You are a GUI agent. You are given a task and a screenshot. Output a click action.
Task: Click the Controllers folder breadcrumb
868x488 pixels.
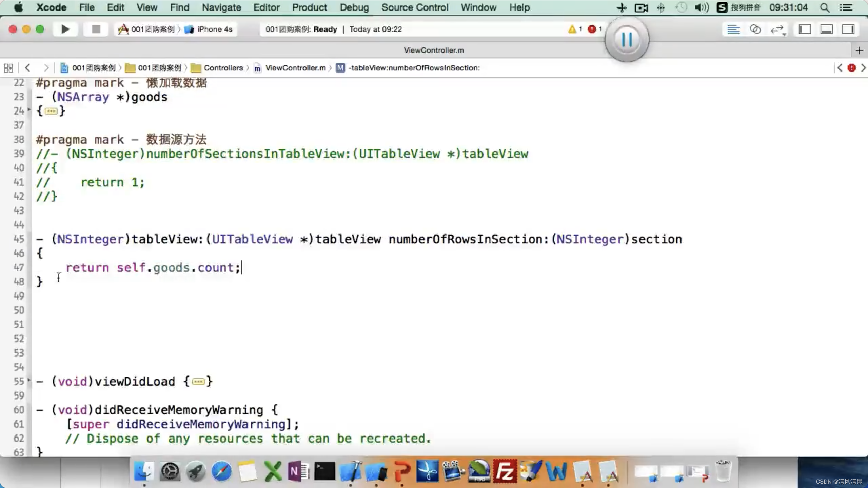223,68
